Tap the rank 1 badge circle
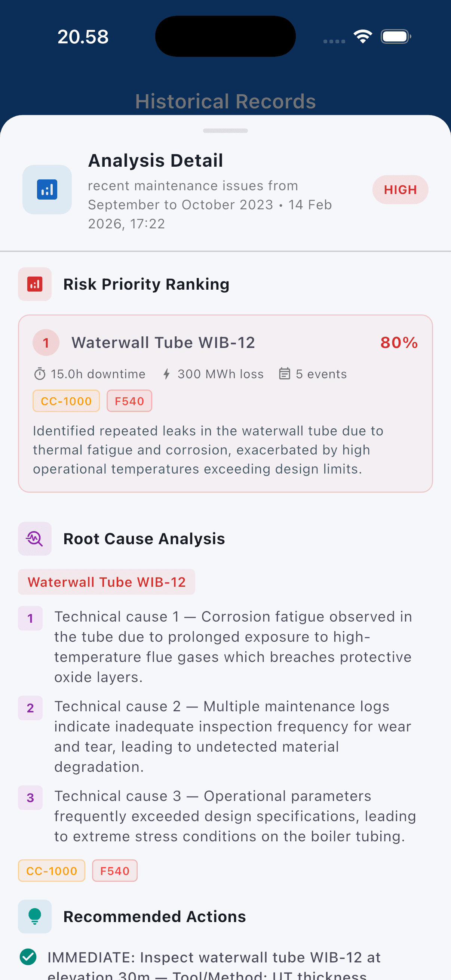Viewport: 451px width, 980px height. 46,342
